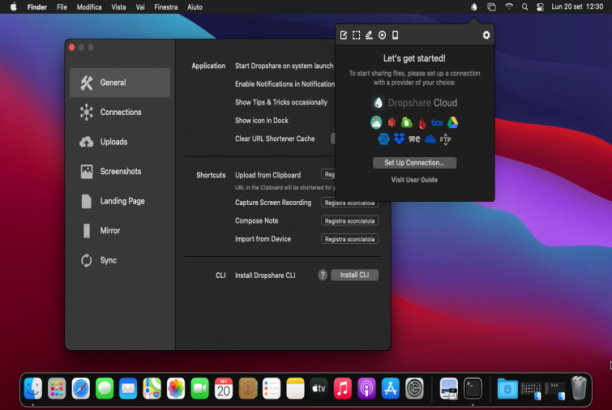
Task: Open Terminal from the Dock
Action: (x=473, y=389)
